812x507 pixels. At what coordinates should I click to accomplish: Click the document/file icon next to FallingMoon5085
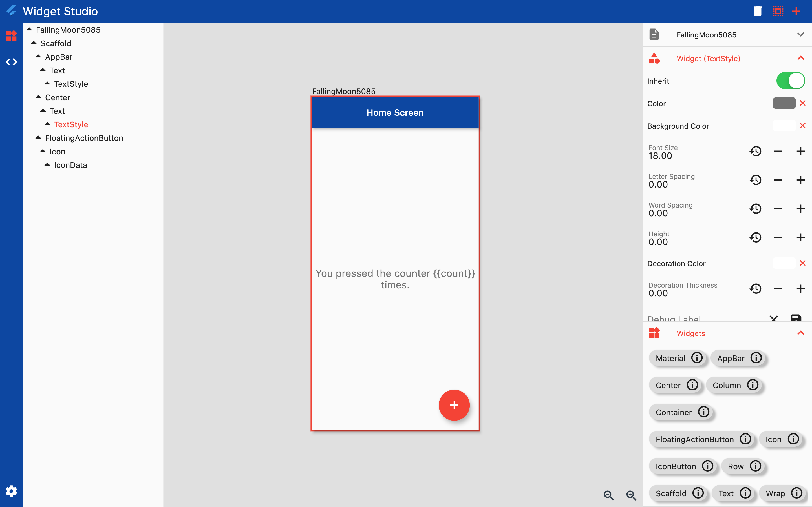click(654, 34)
